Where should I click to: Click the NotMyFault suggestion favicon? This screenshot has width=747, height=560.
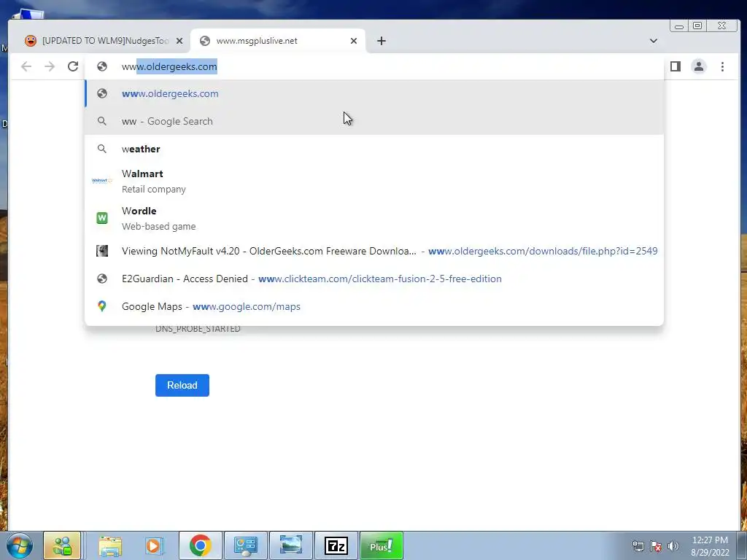point(102,251)
